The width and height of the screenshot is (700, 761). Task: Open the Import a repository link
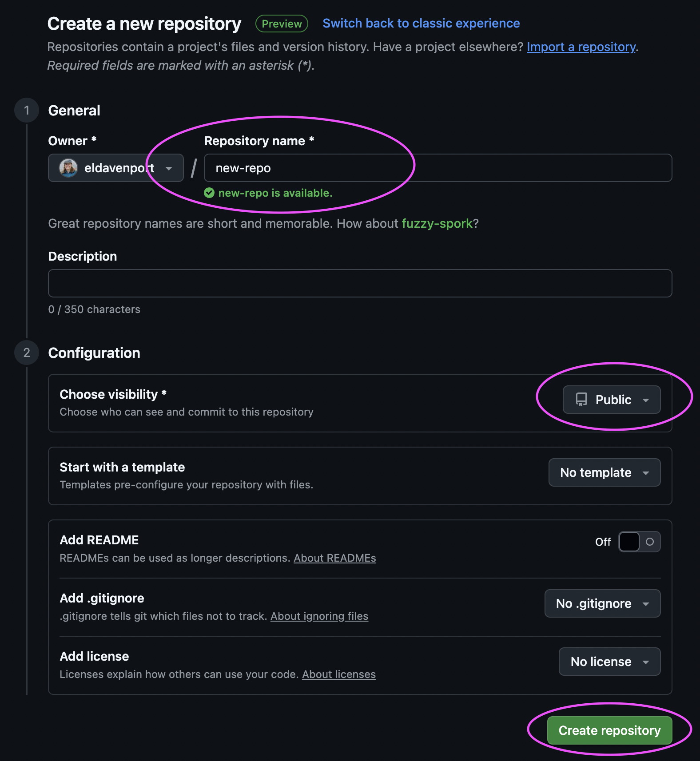click(x=581, y=47)
